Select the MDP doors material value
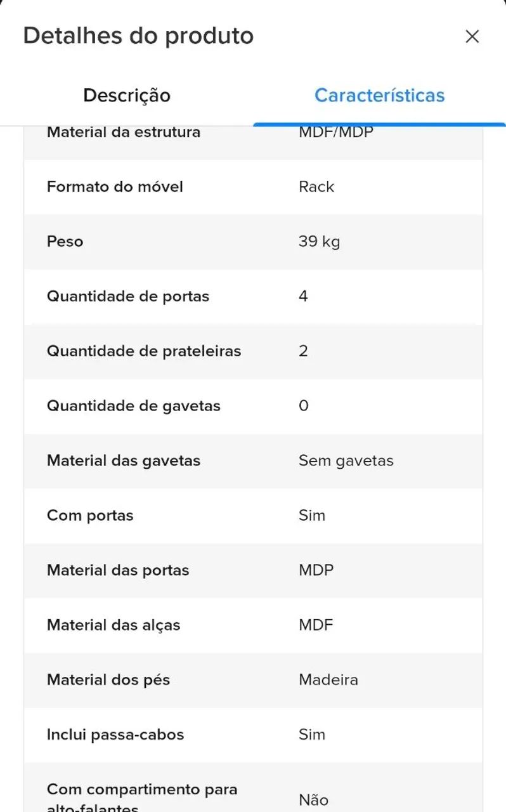The image size is (506, 812). tap(316, 570)
